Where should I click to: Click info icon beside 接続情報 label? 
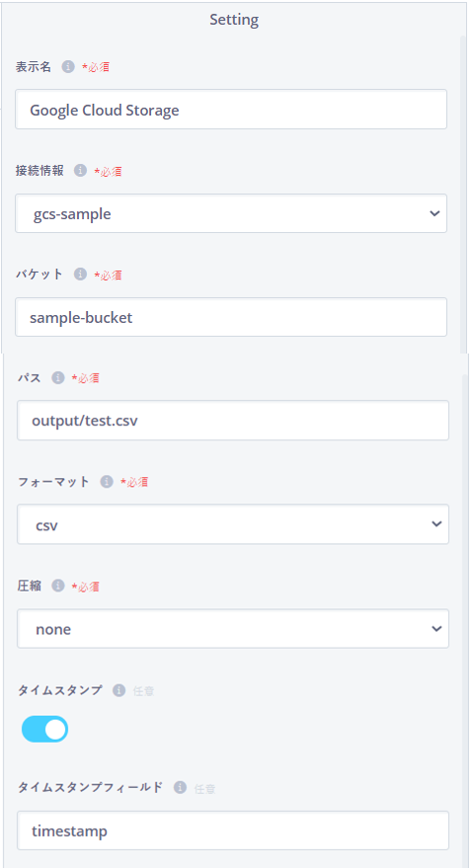pyautogui.click(x=80, y=171)
